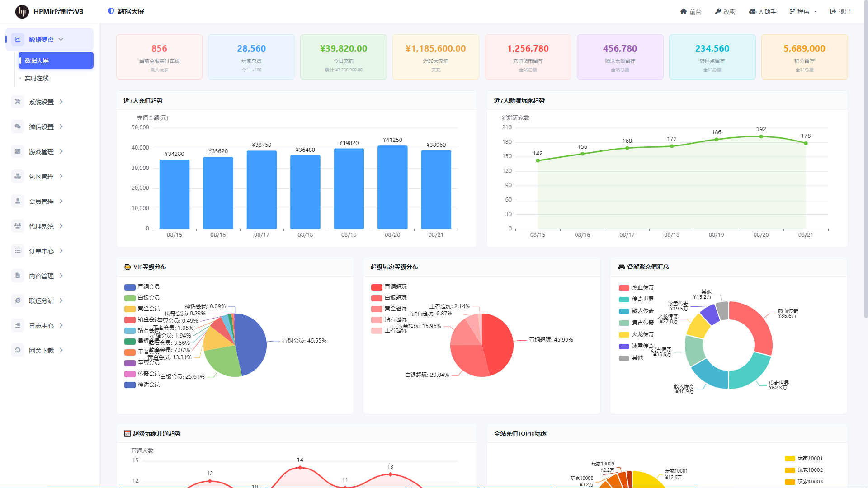Click the 改密 link

tap(725, 12)
